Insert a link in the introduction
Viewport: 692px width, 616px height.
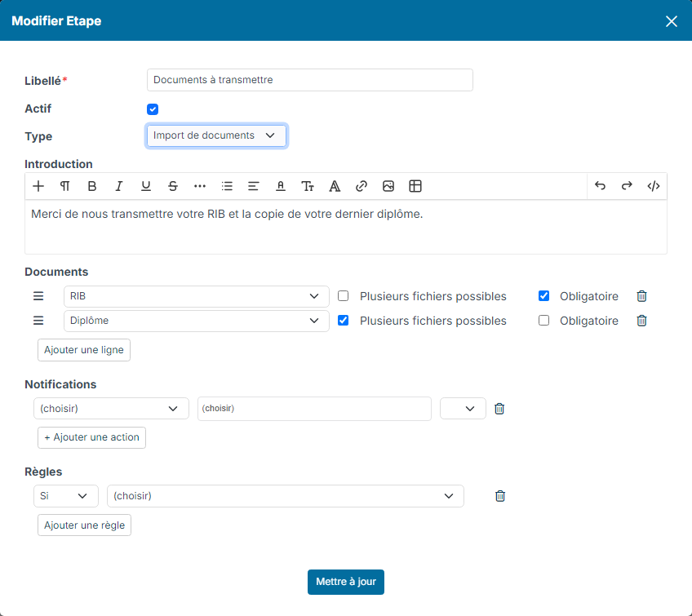click(362, 186)
